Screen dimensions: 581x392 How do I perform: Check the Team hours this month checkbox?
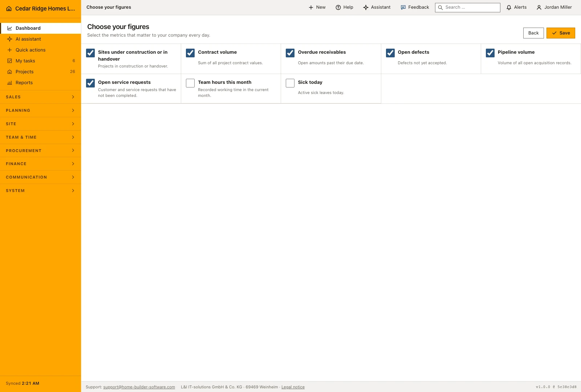(190, 83)
